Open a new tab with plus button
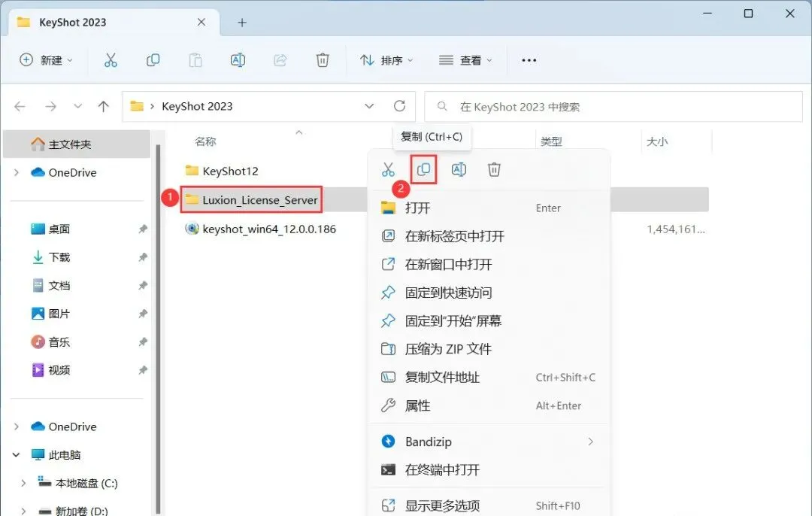812x516 pixels. pyautogui.click(x=242, y=23)
